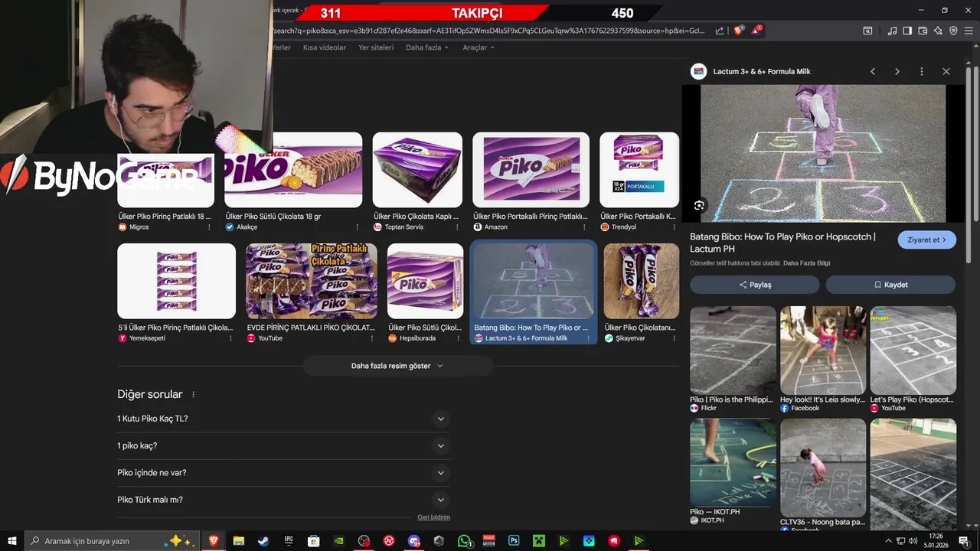Go to previous image in preview panel
Screen dimensions: 980x551
(872, 71)
